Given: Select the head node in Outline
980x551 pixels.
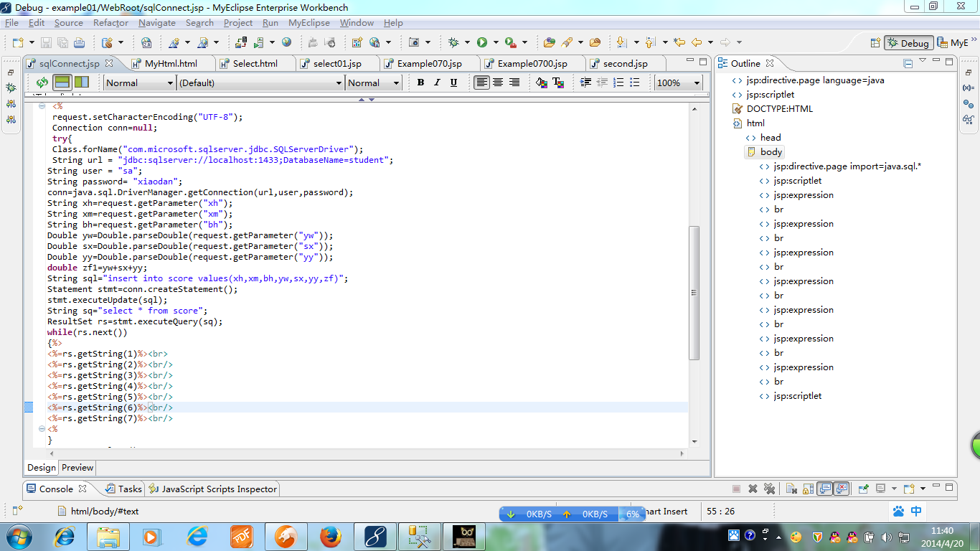Looking at the screenshot, I should tap(763, 138).
